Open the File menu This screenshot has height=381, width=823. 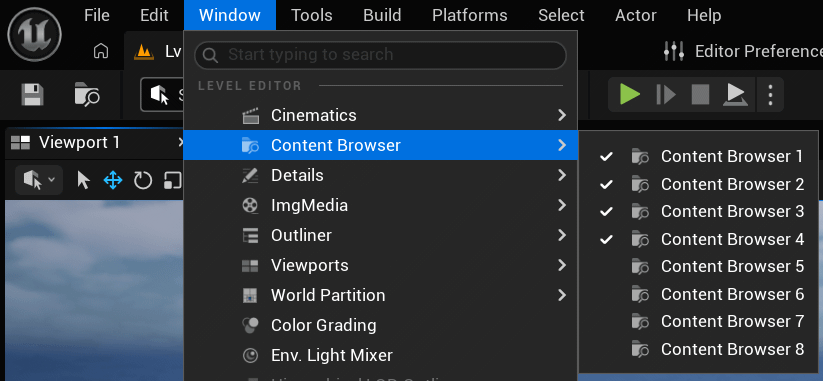pos(97,15)
